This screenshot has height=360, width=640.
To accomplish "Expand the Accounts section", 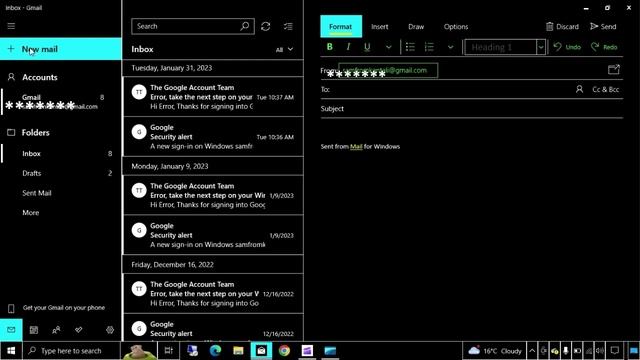I will tap(61, 77).
